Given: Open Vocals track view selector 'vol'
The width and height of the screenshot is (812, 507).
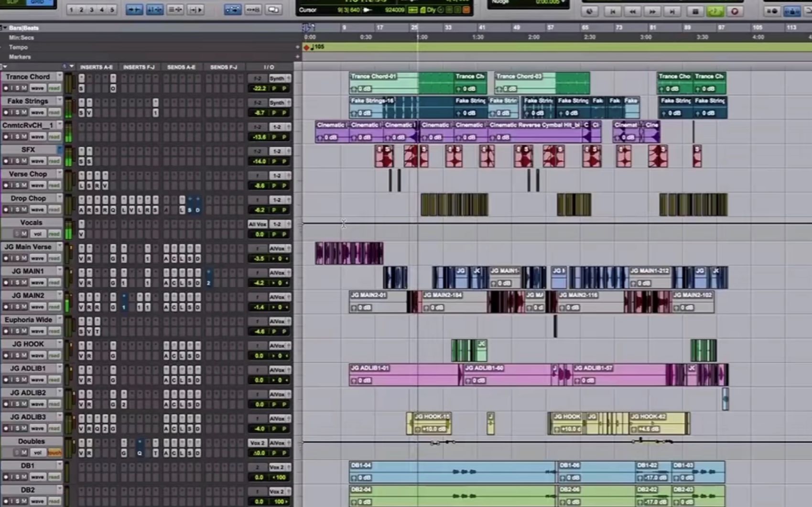Looking at the screenshot, I should coord(37,234).
